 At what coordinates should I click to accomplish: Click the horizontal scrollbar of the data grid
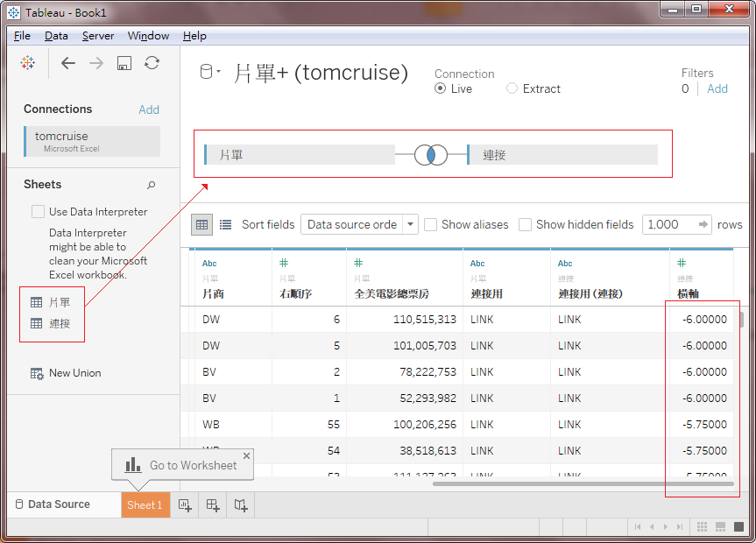583,483
